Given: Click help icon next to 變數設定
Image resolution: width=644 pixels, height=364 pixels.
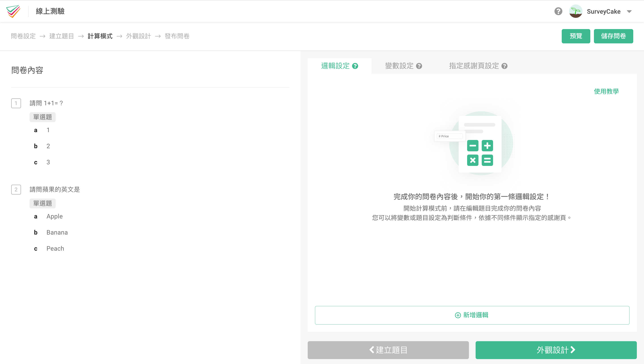Looking at the screenshot, I should 419,66.
